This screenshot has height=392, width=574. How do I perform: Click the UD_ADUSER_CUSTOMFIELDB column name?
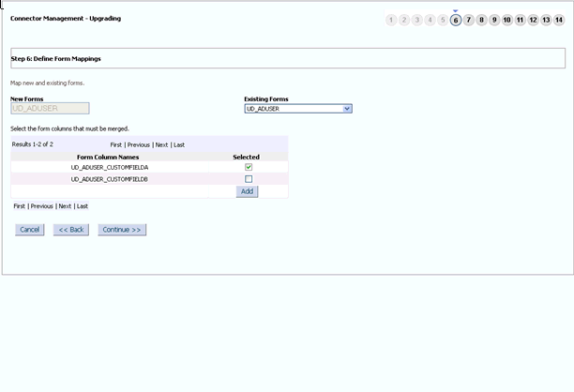(110, 179)
